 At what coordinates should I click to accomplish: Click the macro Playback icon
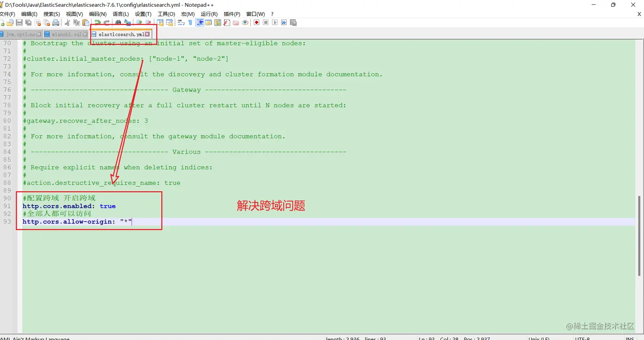(275, 23)
